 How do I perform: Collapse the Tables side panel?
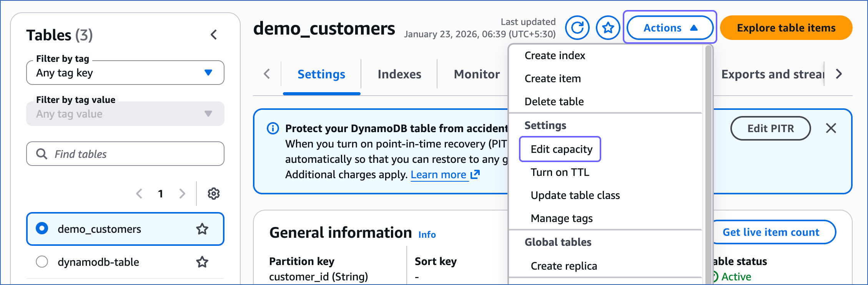click(x=214, y=35)
